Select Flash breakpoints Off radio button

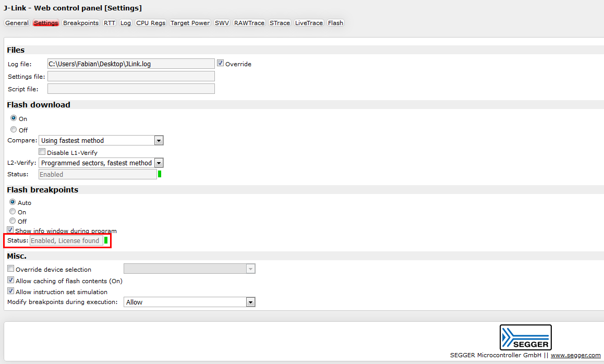point(13,221)
